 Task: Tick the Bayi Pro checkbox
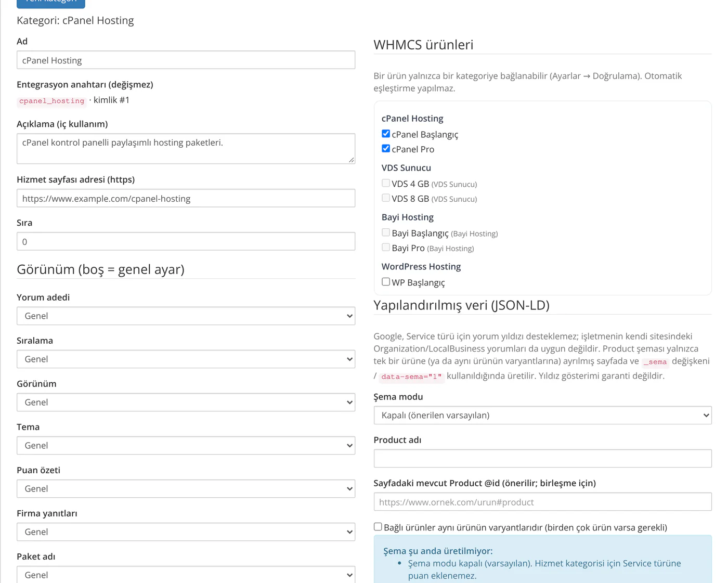pyautogui.click(x=386, y=248)
